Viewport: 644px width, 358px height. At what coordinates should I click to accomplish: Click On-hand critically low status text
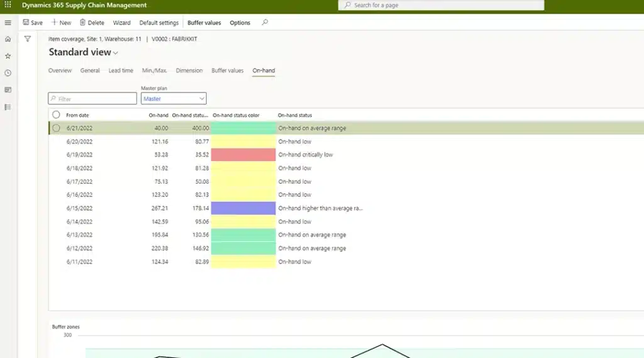point(305,155)
